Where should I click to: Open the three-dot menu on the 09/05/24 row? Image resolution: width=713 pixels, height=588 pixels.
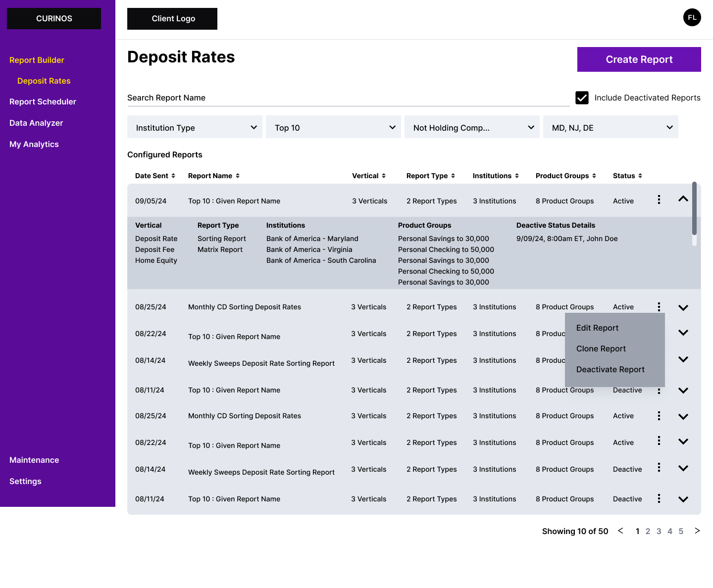coord(659,199)
